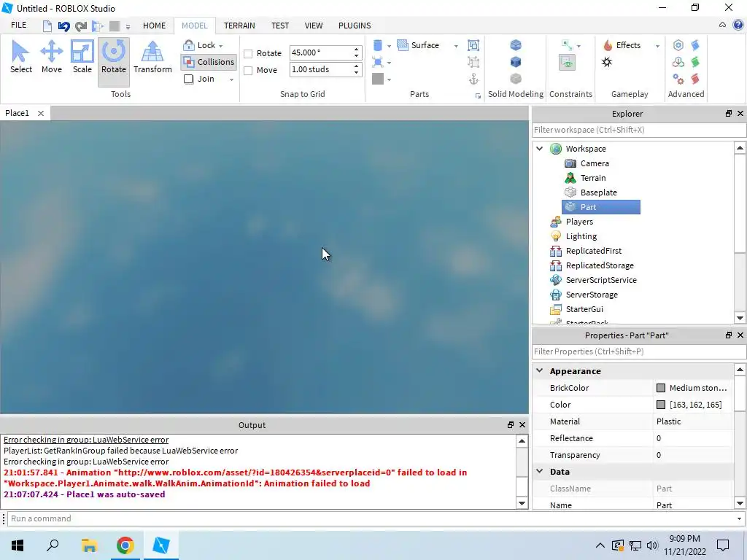Switch to the PLUGINS tab

[355, 26]
